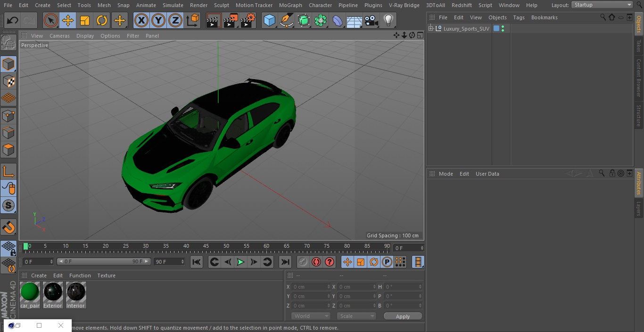
Task: Toggle the Attributes manager lock icon
Action: tap(612, 173)
